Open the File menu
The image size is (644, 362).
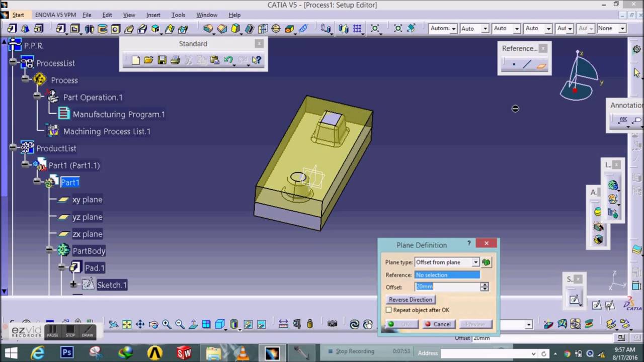(x=87, y=15)
